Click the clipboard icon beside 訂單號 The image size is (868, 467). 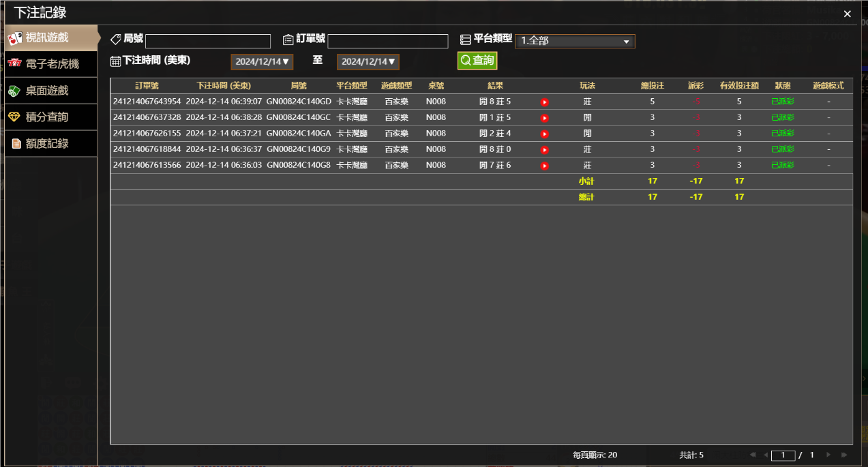tap(288, 39)
